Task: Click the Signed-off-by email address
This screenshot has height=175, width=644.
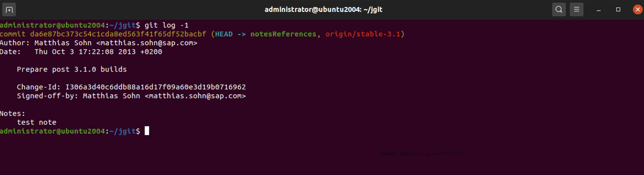Action: (x=195, y=96)
